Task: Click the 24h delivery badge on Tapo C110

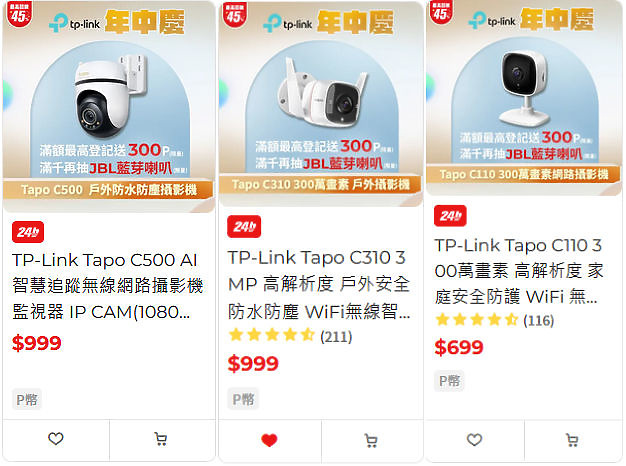Action: tap(450, 216)
